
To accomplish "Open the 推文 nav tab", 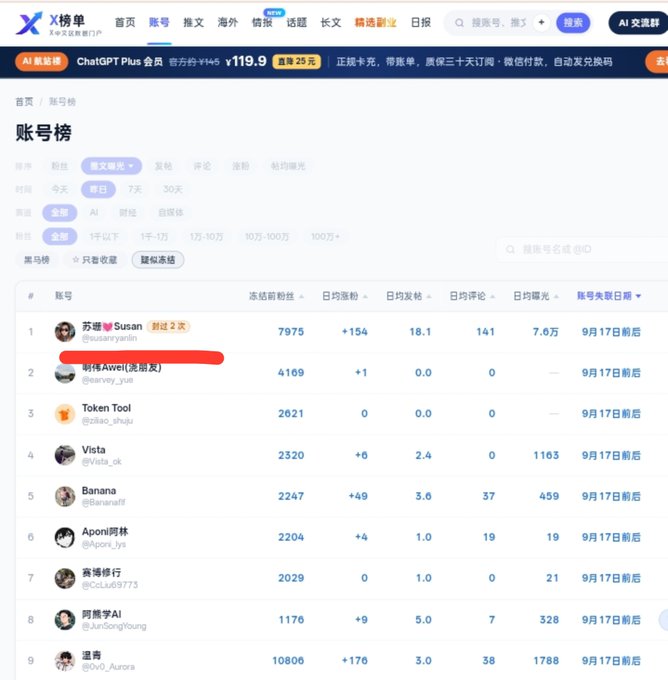I will [x=193, y=23].
